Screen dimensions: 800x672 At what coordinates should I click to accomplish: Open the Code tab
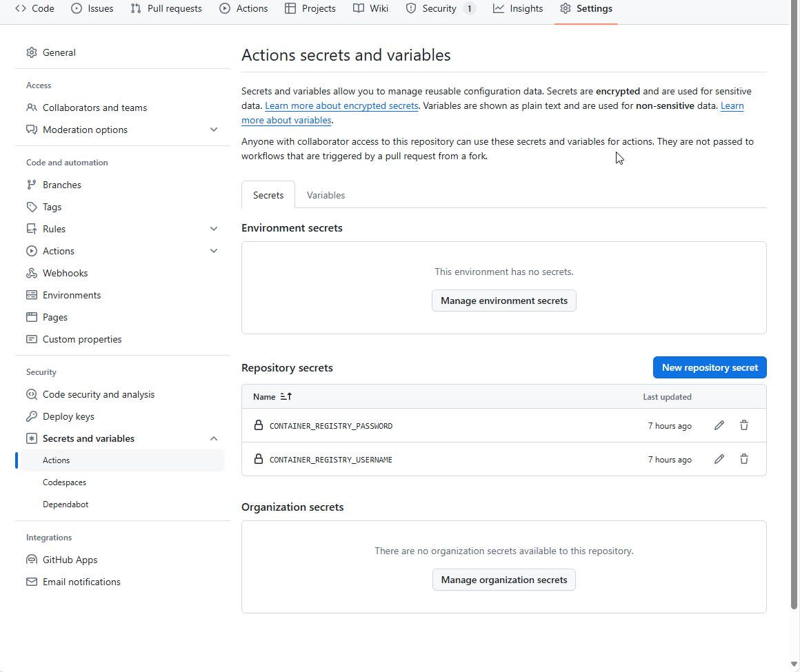point(34,9)
